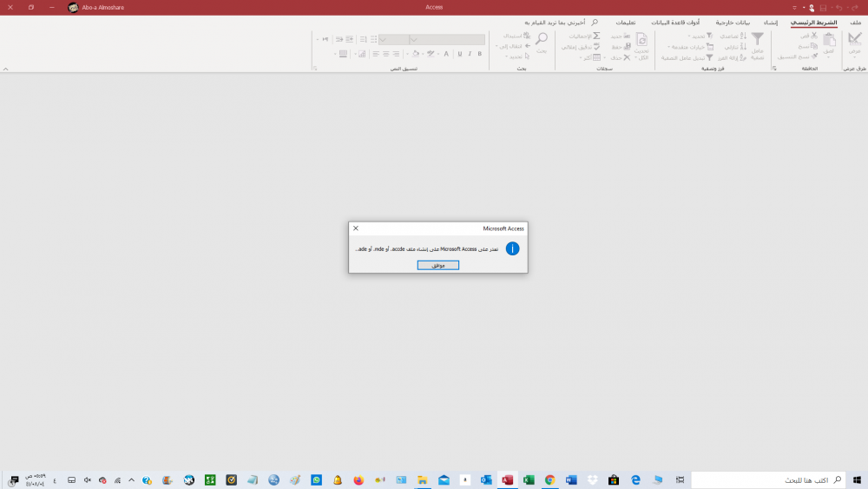This screenshot has width=868, height=489.
Task: Click تدقيق إملائي (Spelling) icon
Action: (596, 47)
